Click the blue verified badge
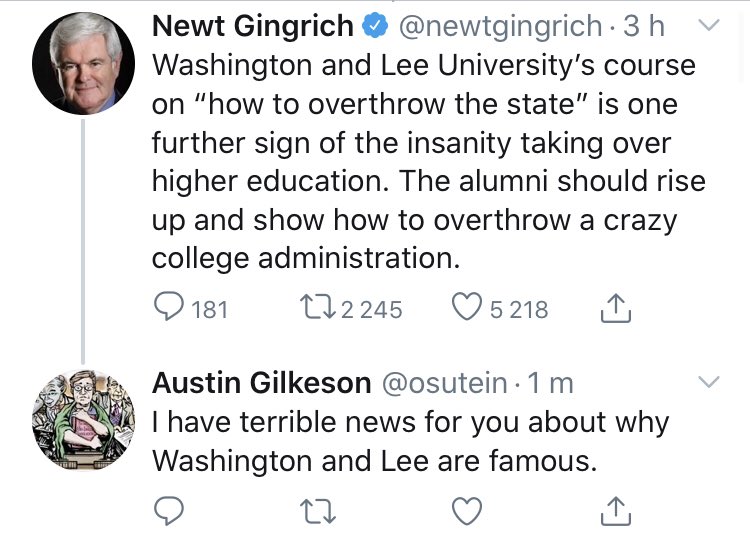 coord(375,26)
